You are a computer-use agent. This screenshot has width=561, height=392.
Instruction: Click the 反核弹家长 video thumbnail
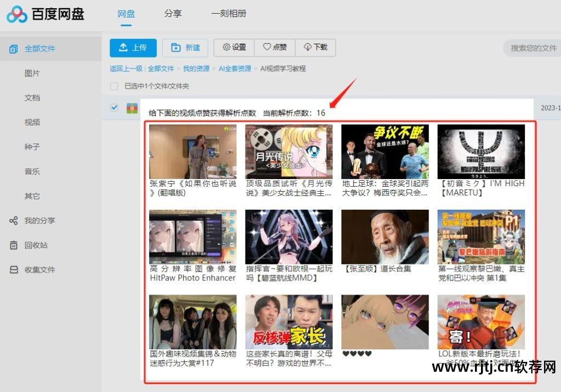tap(289, 322)
